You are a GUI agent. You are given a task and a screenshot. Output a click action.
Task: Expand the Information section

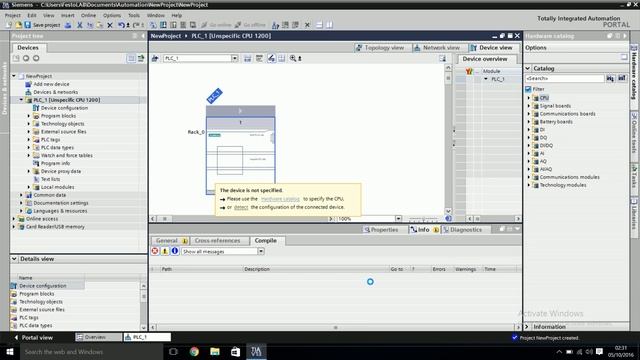(x=527, y=327)
